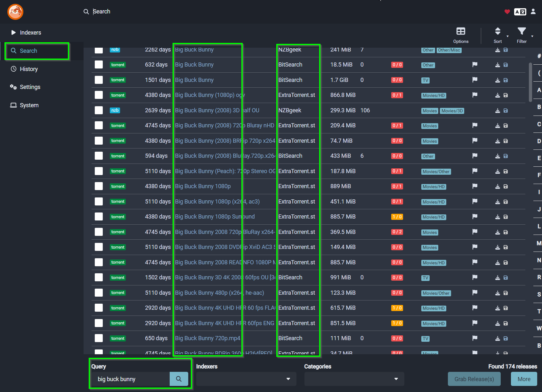Click the query magnifier search button
Image resolution: width=542 pixels, height=392 pixels.
coord(179,379)
